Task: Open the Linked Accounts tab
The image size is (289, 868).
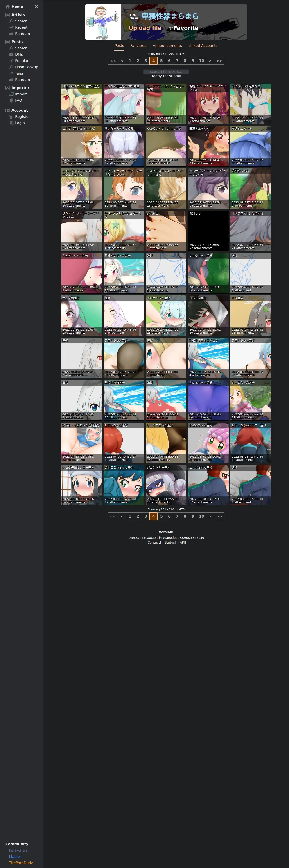Action: pos(203,46)
